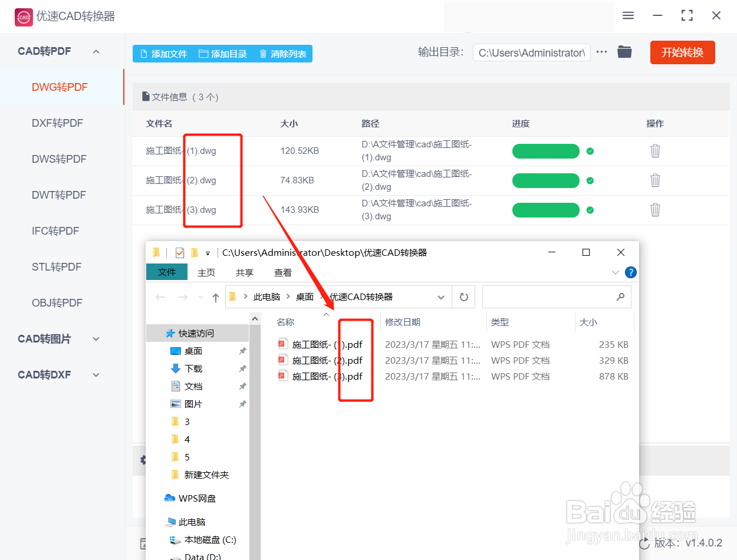The height and width of the screenshot is (560, 737).
Task: Open 共享 tab in Explorer window
Action: [x=245, y=272]
